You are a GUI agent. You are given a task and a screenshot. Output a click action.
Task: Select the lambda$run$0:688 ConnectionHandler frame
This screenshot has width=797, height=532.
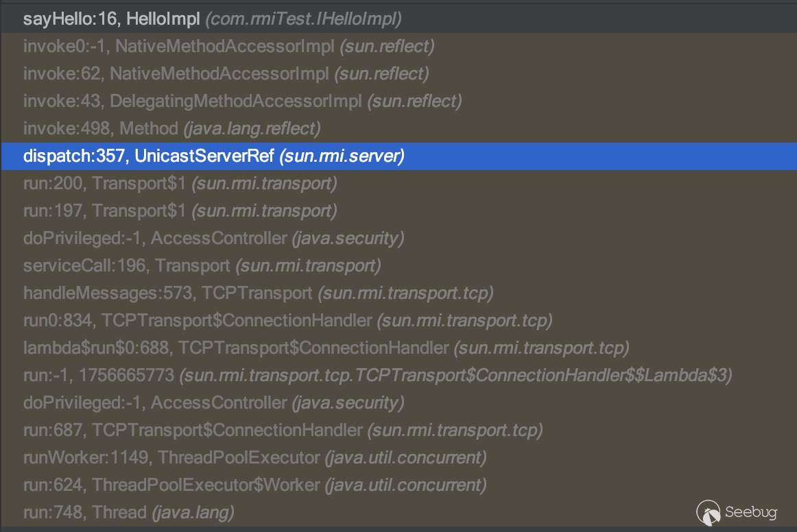[326, 348]
